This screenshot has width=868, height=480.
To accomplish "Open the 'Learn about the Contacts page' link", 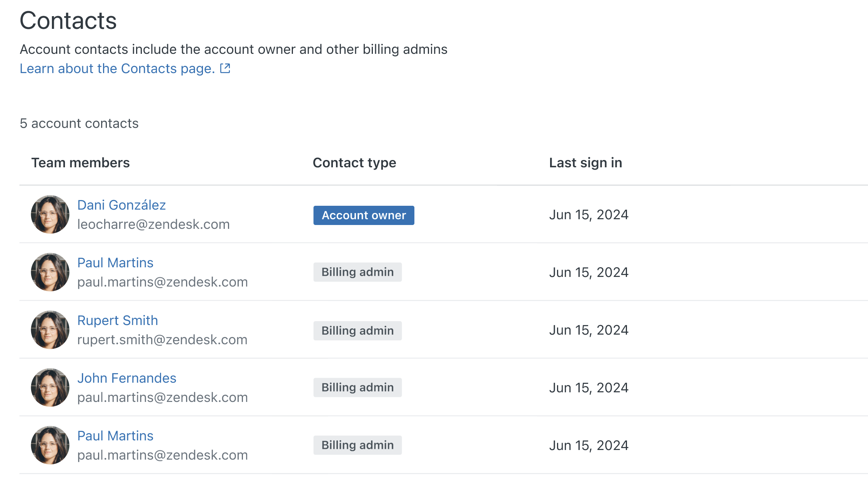I will (117, 68).
